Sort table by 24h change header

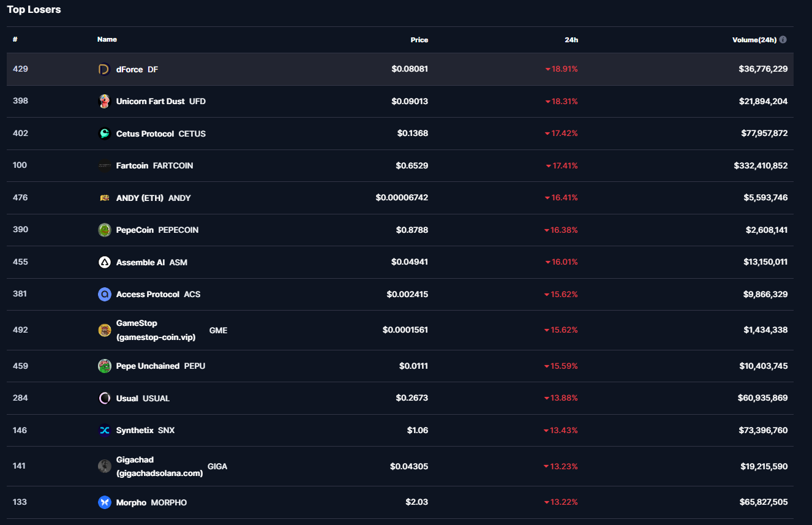click(x=571, y=40)
